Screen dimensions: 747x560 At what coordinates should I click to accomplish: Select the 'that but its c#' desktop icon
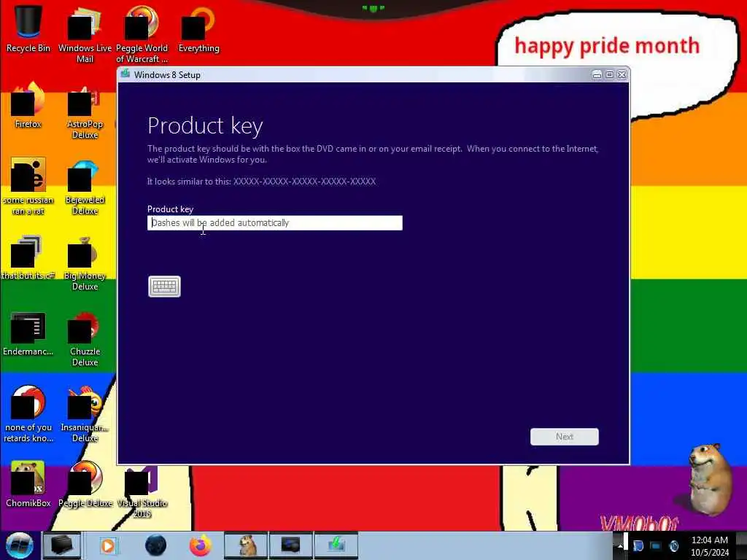(x=28, y=257)
